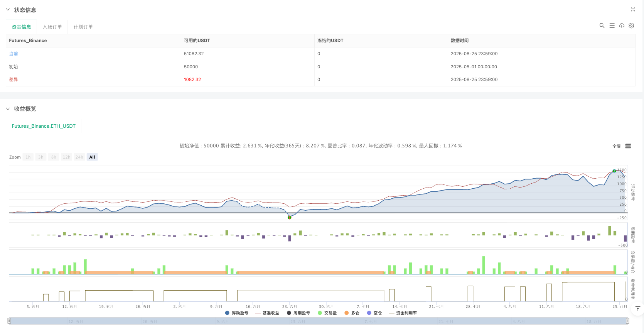The image size is (644, 333).
Task: Open the list view menu icon
Action: [612, 25]
